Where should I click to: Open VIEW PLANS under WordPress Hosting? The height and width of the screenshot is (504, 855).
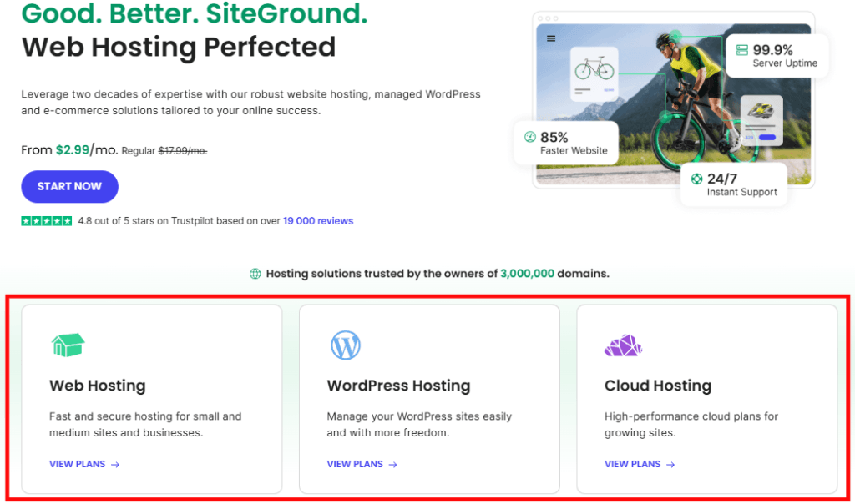(362, 464)
